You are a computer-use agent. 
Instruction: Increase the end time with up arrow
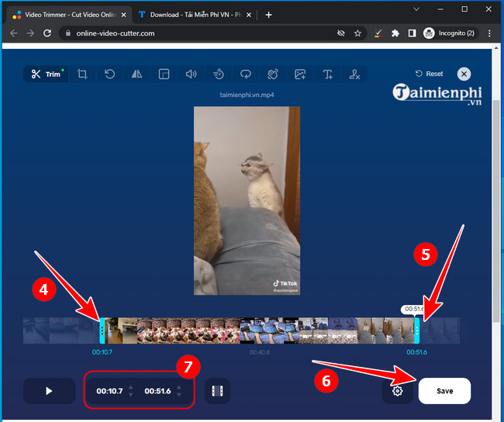(178, 387)
